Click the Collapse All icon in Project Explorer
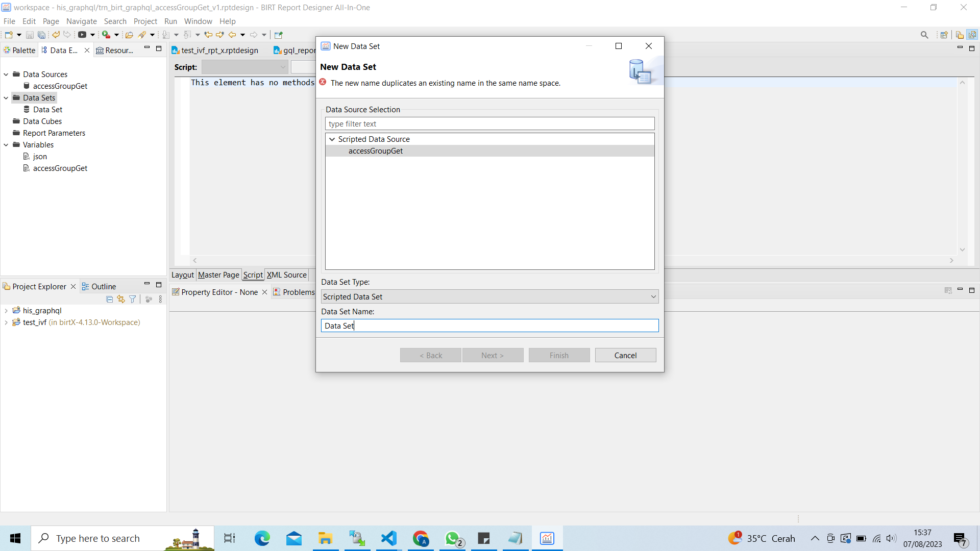 [x=109, y=299]
